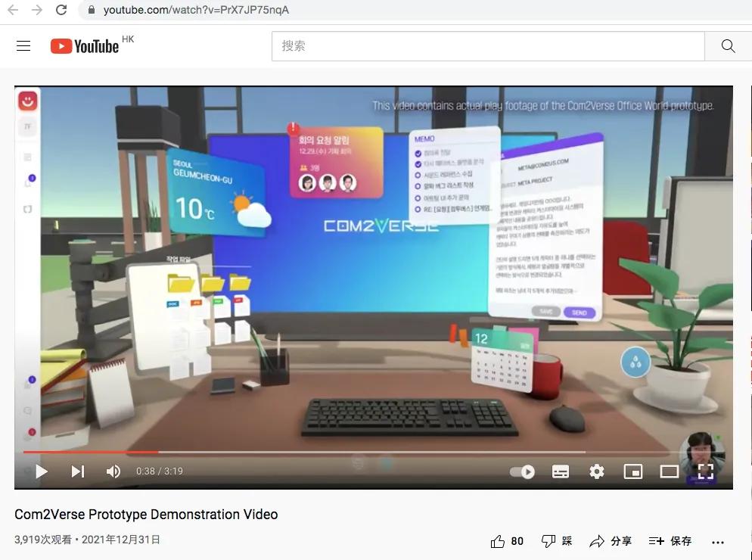752x560 pixels.
Task: Dislike the video
Action: pos(557,541)
